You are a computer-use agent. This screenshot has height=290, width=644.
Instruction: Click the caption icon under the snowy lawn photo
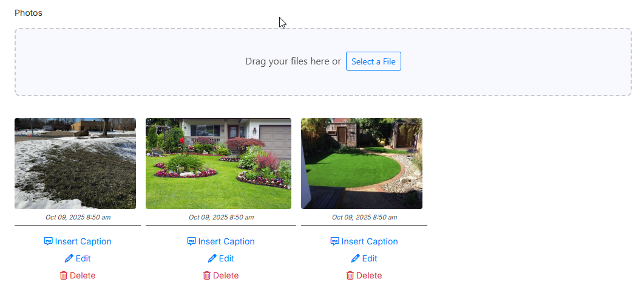coord(49,241)
